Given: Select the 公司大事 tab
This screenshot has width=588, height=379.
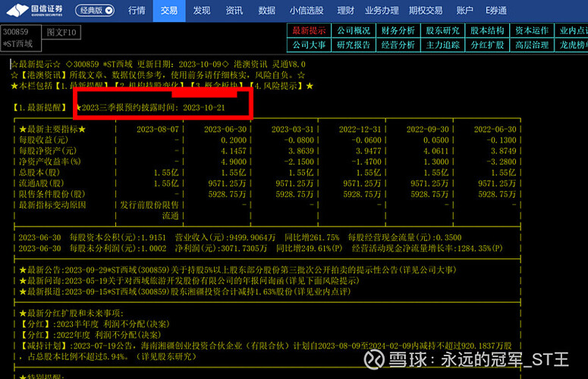Looking at the screenshot, I should [309, 45].
